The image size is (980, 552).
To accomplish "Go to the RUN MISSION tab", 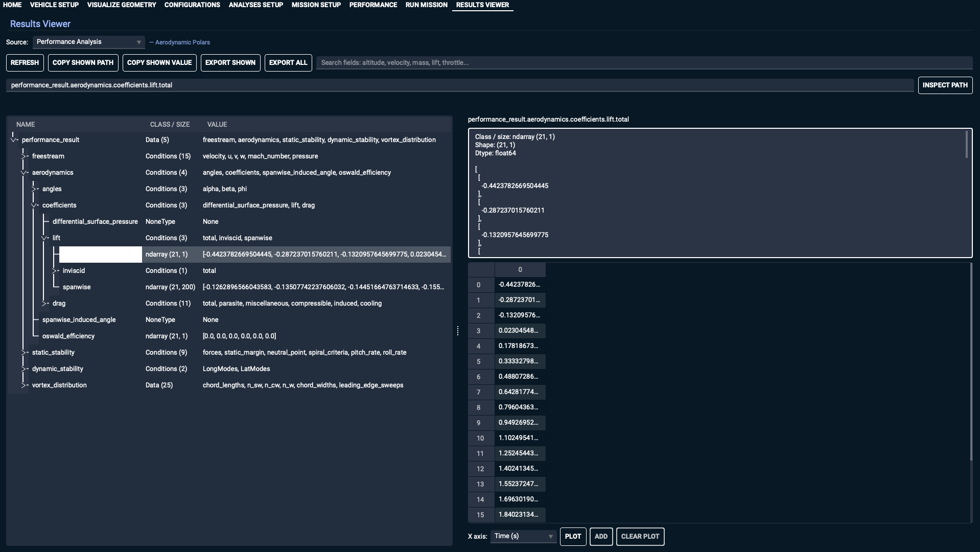I will (x=427, y=5).
